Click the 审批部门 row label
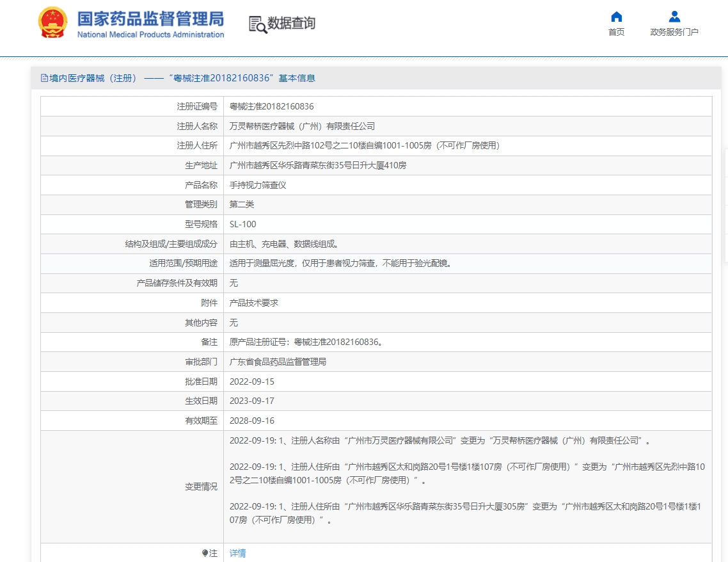The width and height of the screenshot is (728, 562). pyautogui.click(x=201, y=362)
